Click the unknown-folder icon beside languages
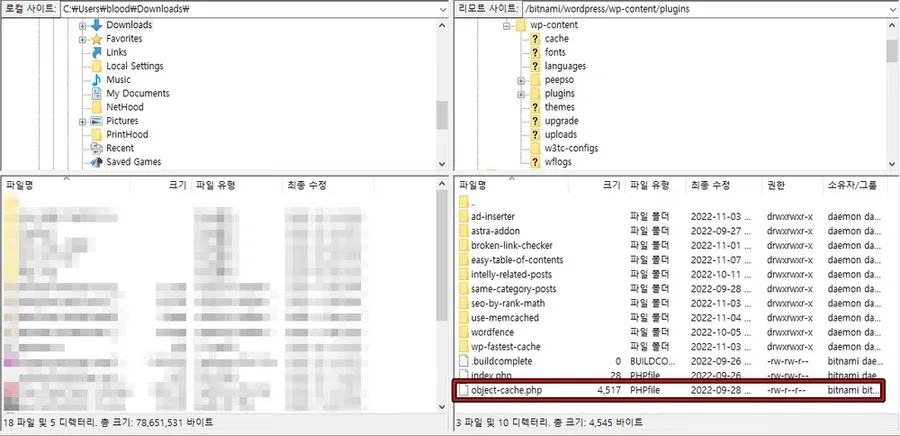The width and height of the screenshot is (900, 436). tap(535, 66)
